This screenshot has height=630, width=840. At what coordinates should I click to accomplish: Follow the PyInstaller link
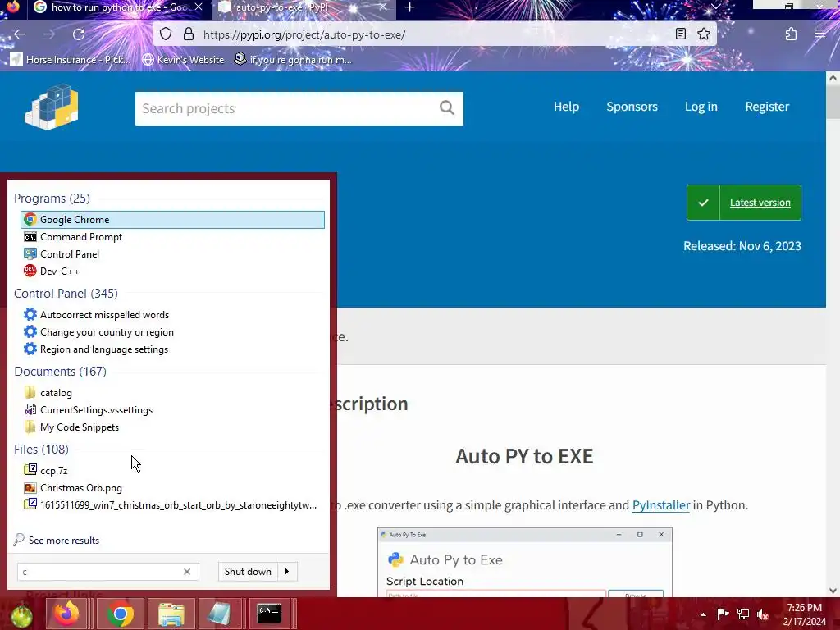click(661, 505)
